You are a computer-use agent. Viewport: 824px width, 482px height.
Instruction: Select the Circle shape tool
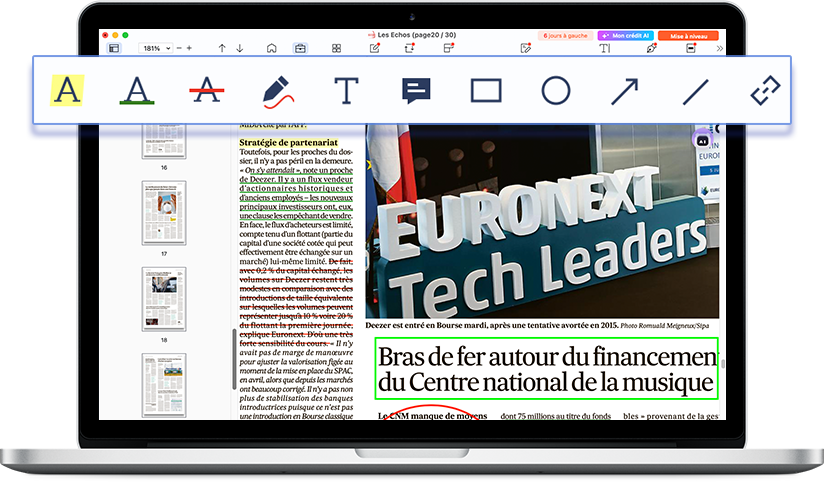[555, 90]
